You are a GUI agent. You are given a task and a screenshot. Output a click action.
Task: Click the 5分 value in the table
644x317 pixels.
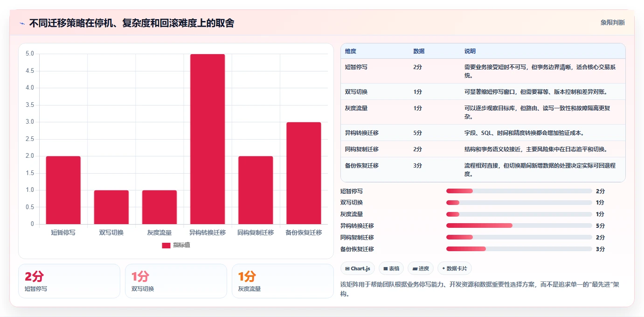pyautogui.click(x=417, y=133)
